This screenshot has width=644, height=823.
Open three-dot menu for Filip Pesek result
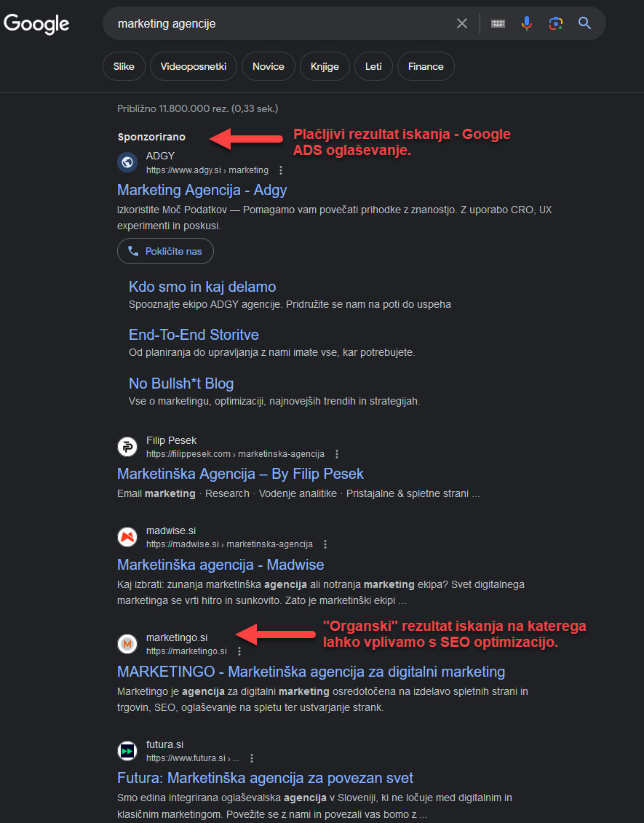tap(337, 454)
